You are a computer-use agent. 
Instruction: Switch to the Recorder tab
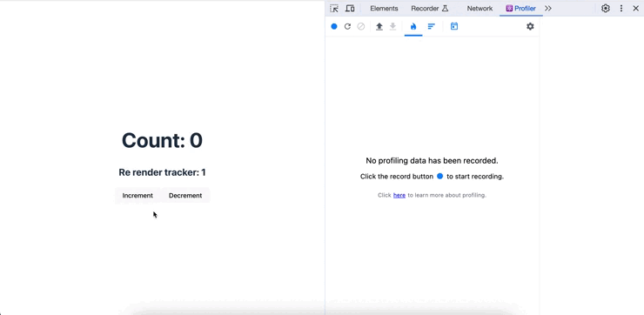coord(430,8)
